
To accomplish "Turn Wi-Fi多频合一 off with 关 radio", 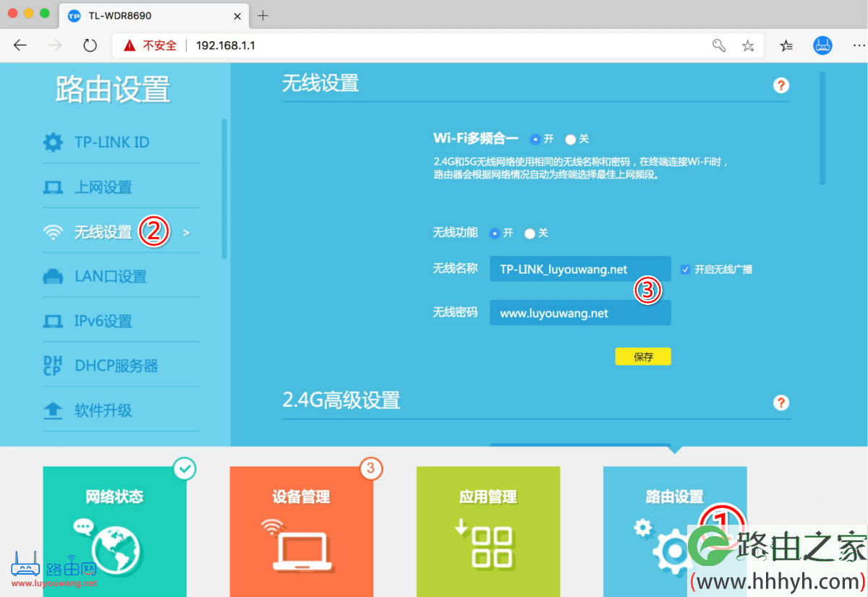I will pyautogui.click(x=570, y=139).
